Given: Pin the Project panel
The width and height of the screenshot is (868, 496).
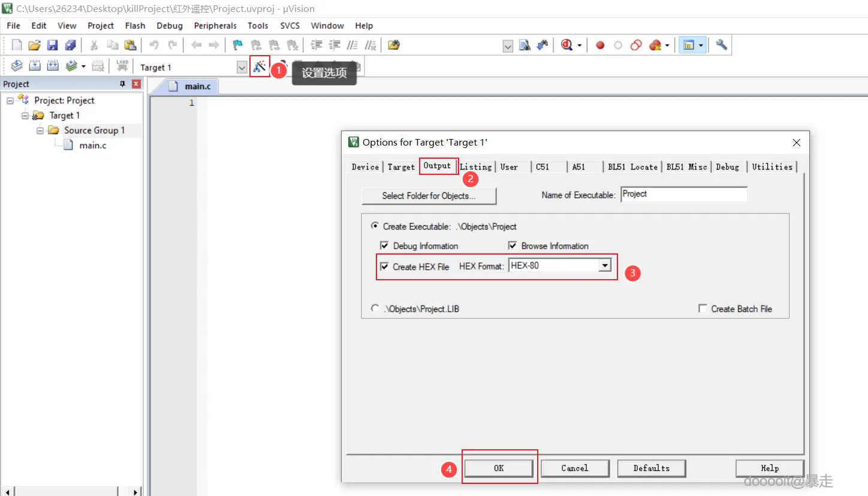Looking at the screenshot, I should click(123, 84).
